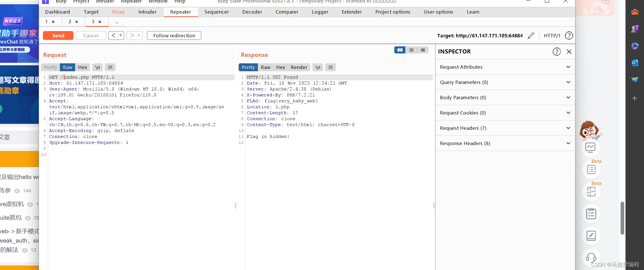Select side-by-side layout icon
644x270 pixels.
click(400, 50)
